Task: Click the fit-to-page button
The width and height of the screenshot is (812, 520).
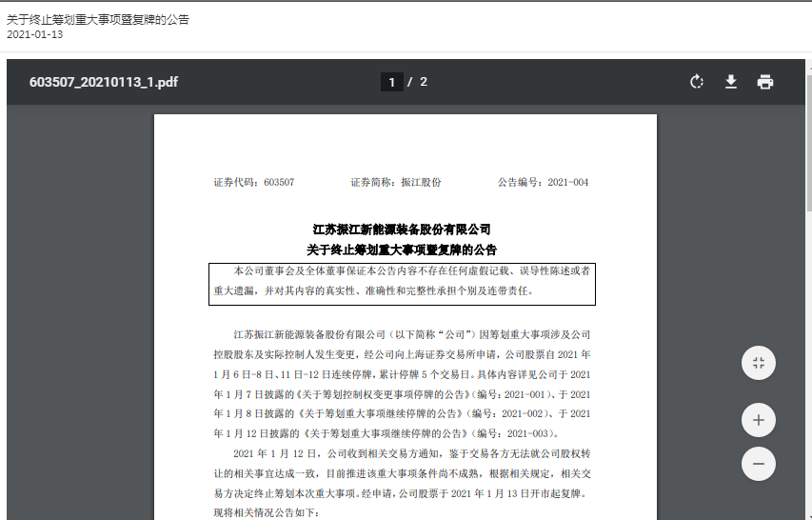Action: (758, 363)
